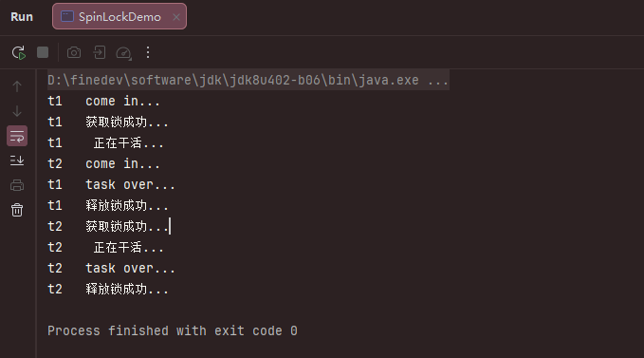Jump up the stack trace arrow
The width and height of the screenshot is (644, 358).
coord(17,86)
